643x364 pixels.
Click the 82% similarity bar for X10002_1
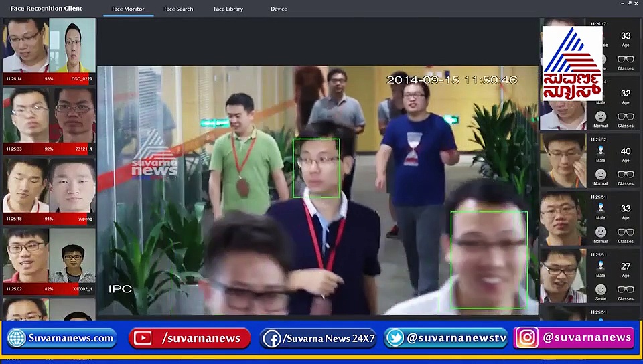click(49, 289)
